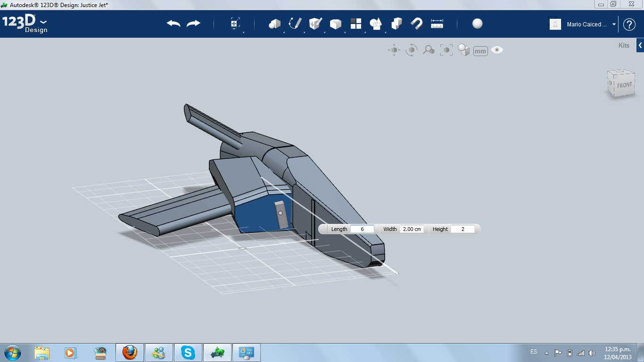Open the Modify tool menu
This screenshot has height=362, width=644.
pos(335,24)
